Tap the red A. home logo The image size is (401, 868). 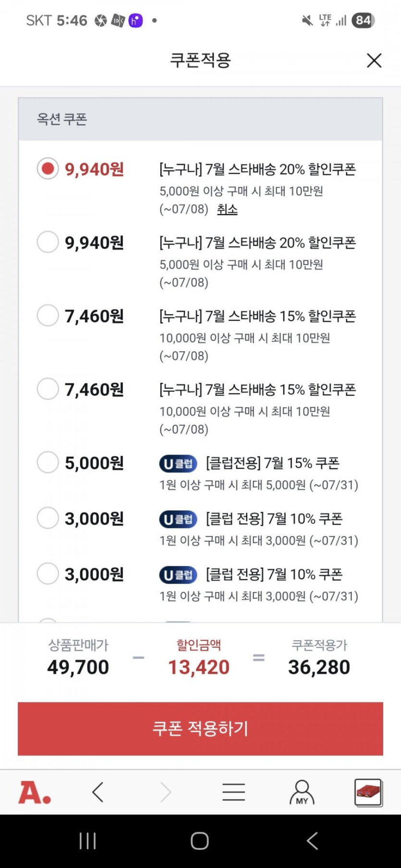(35, 792)
